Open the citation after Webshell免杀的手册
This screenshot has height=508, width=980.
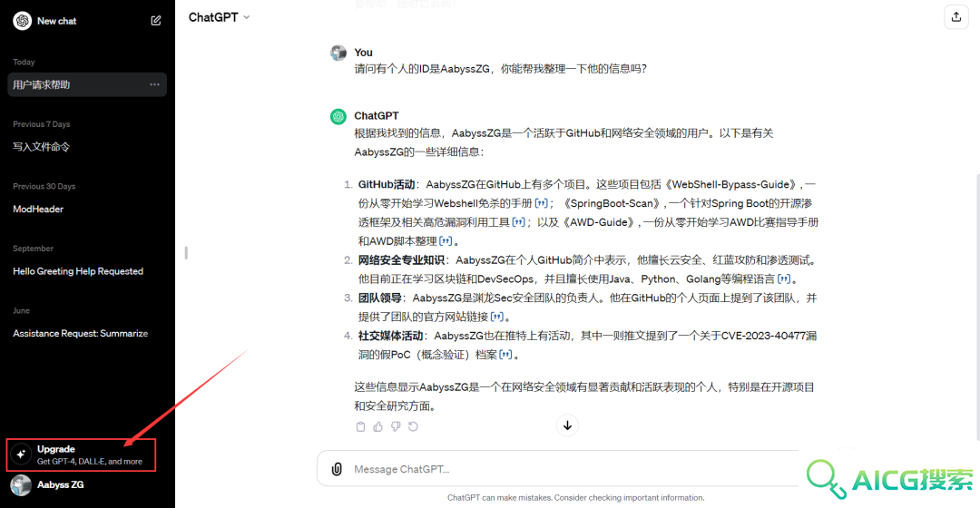[x=541, y=203]
